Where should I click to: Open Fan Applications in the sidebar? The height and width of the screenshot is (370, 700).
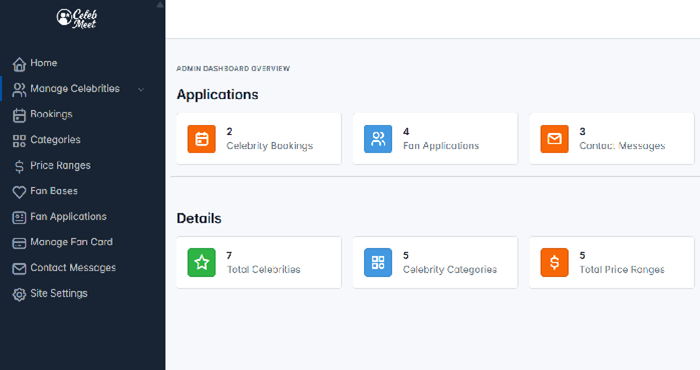[68, 217]
